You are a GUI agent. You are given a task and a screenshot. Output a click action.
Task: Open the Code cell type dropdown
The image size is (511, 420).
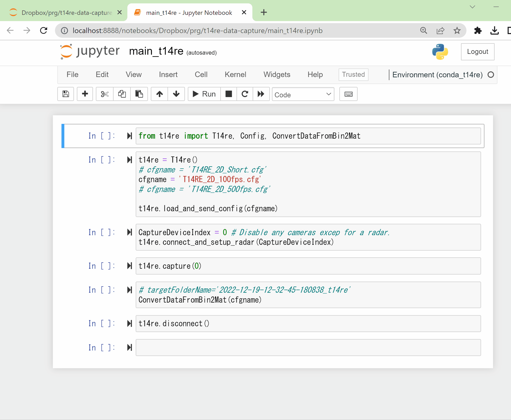(303, 94)
